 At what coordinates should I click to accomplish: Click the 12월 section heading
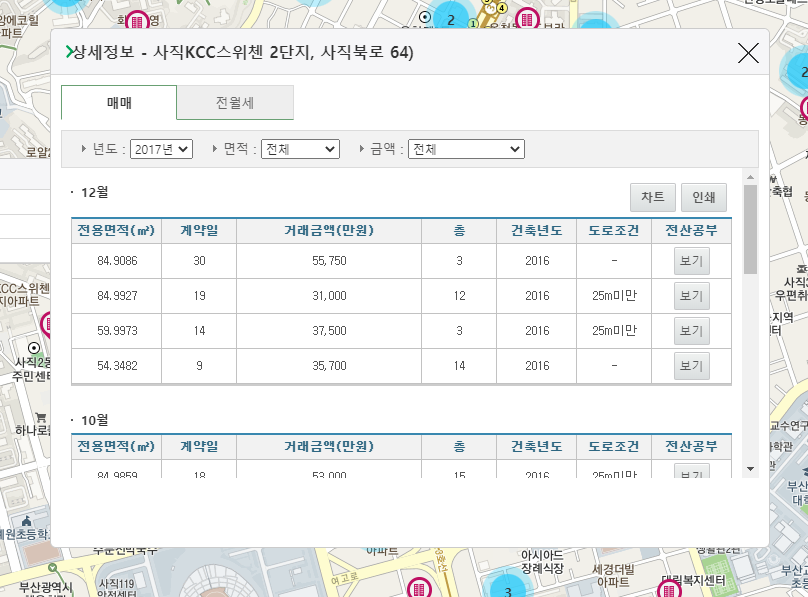[x=94, y=193]
